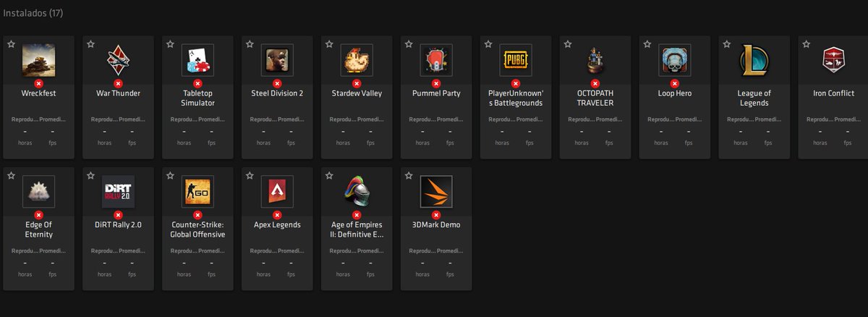The width and height of the screenshot is (868, 317).
Task: Open the Age of Empires II helmet icon
Action: coord(357,192)
